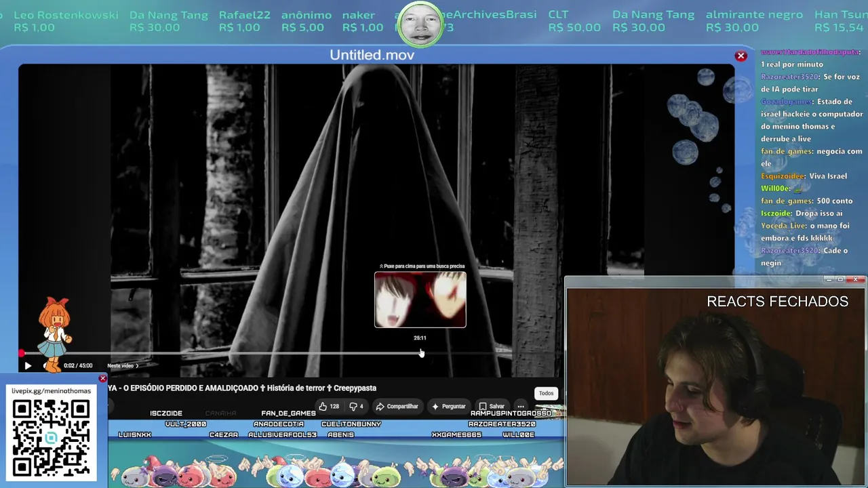This screenshot has height=488, width=868.
Task: Save the video with Salvar
Action: pyautogui.click(x=492, y=407)
